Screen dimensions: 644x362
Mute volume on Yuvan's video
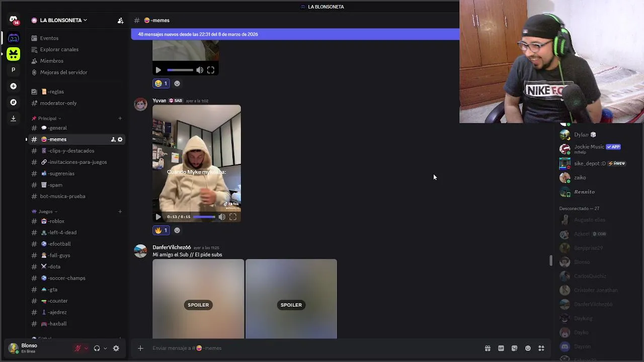pos(222,217)
